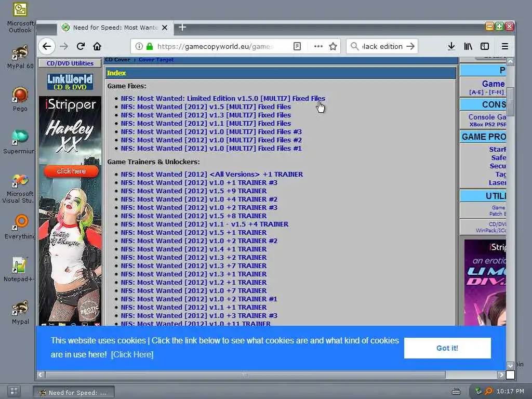Open v1.3 [MULTI7] Fixed Files link
532x399 pixels.
(206, 115)
